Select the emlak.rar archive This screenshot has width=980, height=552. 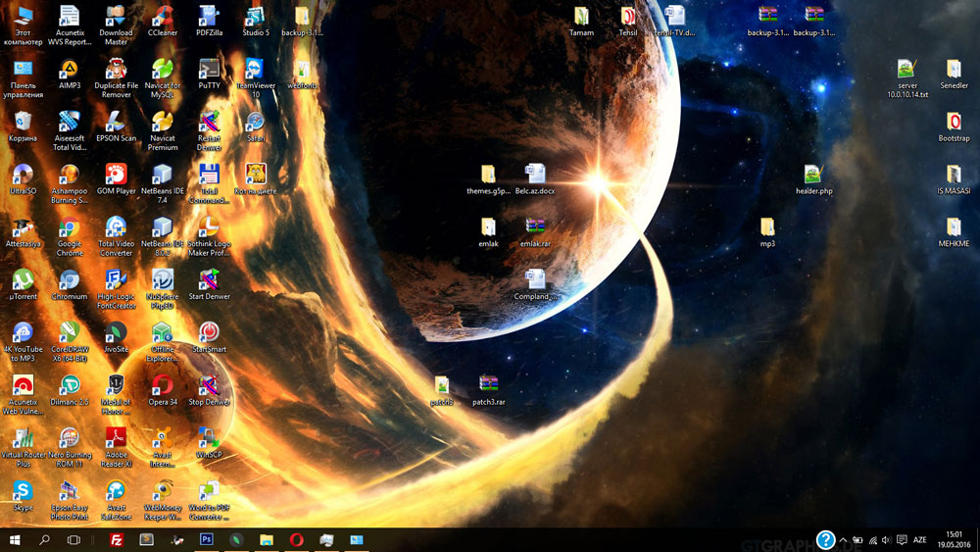coord(535,232)
